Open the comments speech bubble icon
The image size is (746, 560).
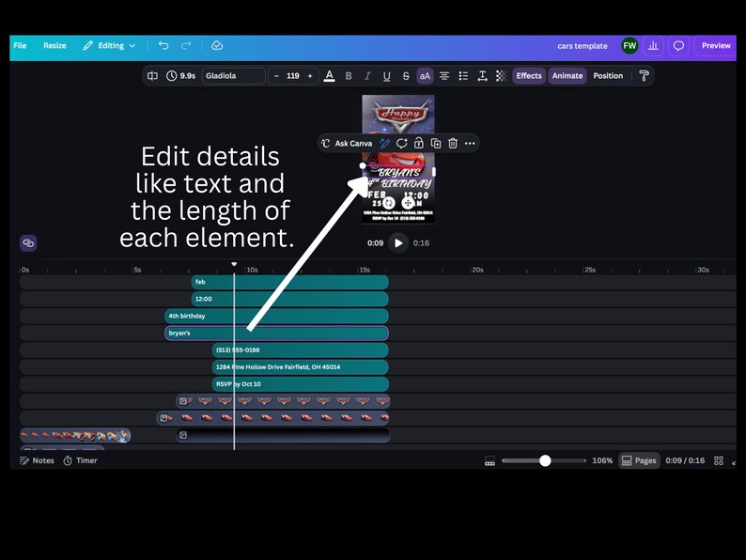click(678, 46)
